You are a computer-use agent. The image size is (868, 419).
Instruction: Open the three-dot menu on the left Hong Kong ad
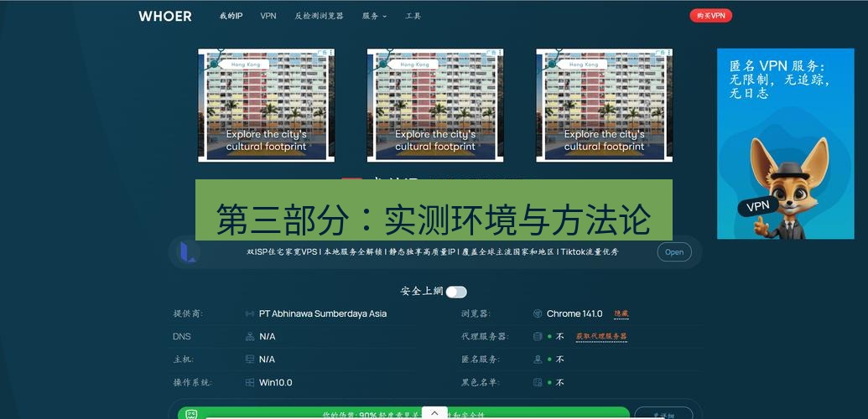(331, 53)
